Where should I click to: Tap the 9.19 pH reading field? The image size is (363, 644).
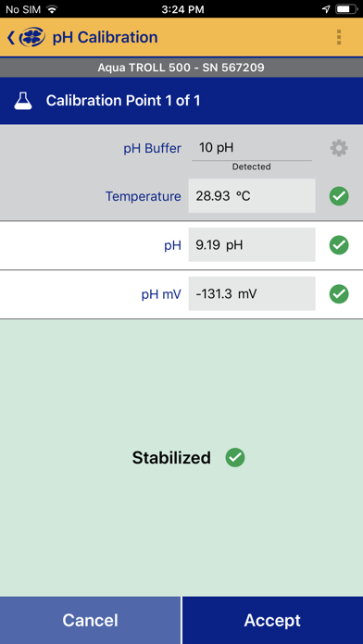[252, 245]
